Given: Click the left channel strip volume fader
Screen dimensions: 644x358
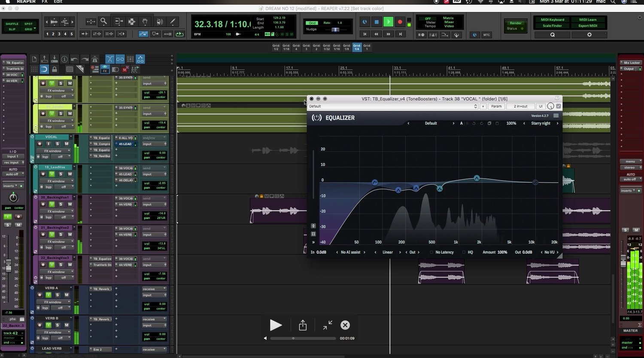Looking at the screenshot, I should click(x=8, y=265).
